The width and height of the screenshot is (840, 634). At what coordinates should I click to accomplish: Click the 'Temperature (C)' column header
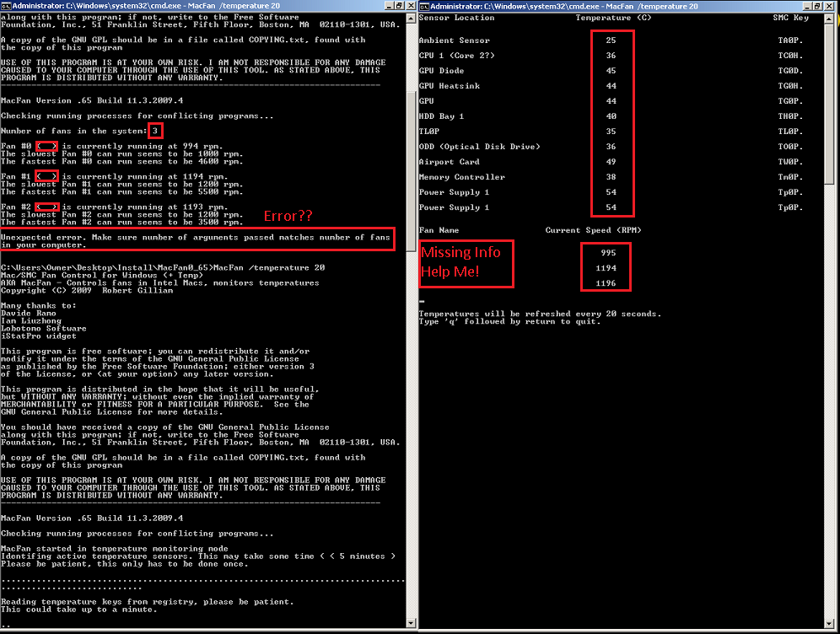pyautogui.click(x=613, y=18)
